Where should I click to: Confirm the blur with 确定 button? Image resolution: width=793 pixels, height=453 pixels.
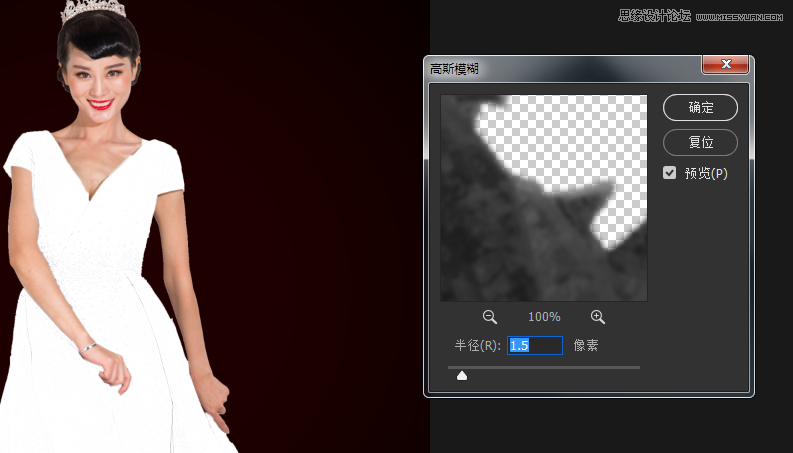click(x=700, y=107)
